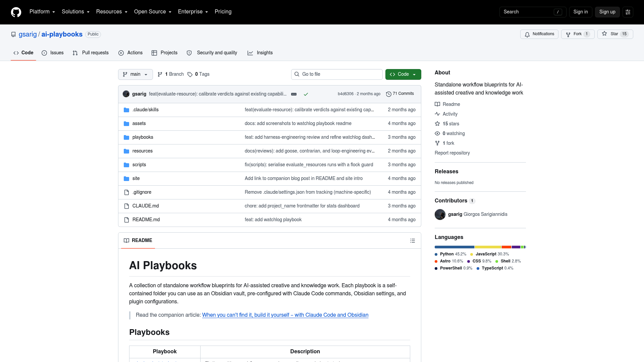This screenshot has width=644, height=362.
Task: Open the watchlog screenshots commit message
Action: [x=298, y=124]
